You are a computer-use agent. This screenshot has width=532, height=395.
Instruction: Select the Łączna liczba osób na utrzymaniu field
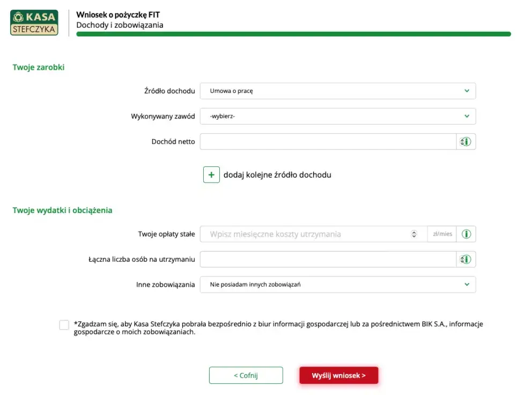coord(328,259)
